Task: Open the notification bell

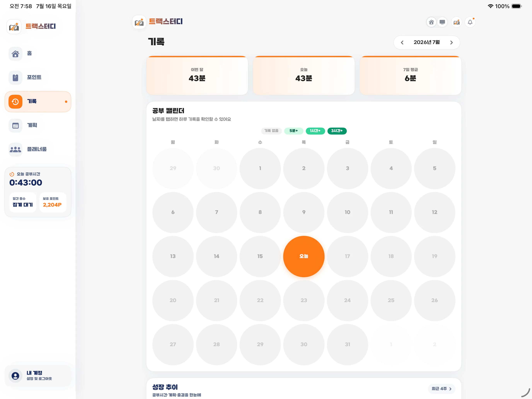Action: coord(470,22)
